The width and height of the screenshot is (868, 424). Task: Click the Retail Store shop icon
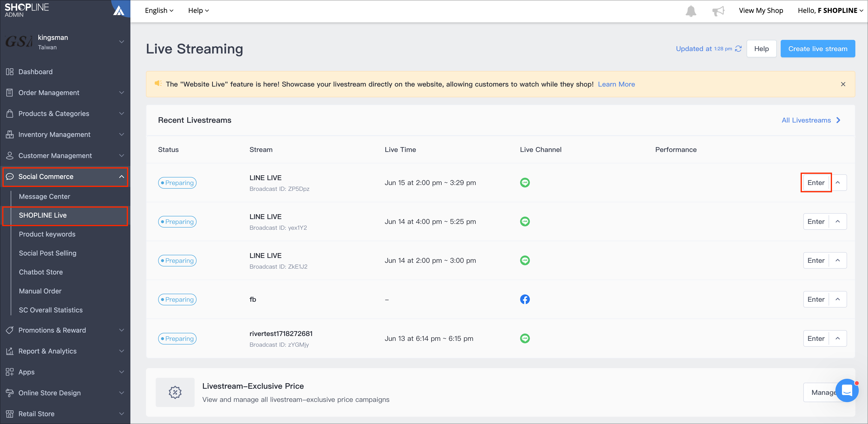point(10,414)
